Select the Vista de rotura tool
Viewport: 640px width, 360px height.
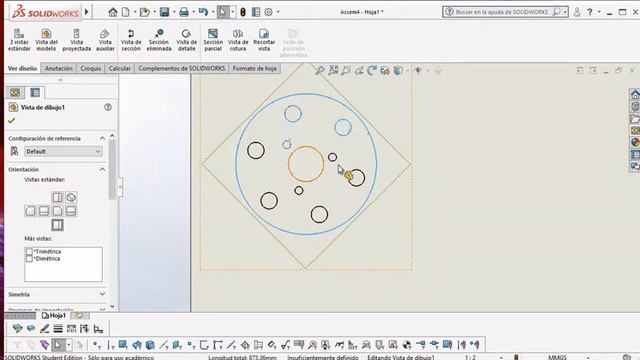(x=238, y=40)
